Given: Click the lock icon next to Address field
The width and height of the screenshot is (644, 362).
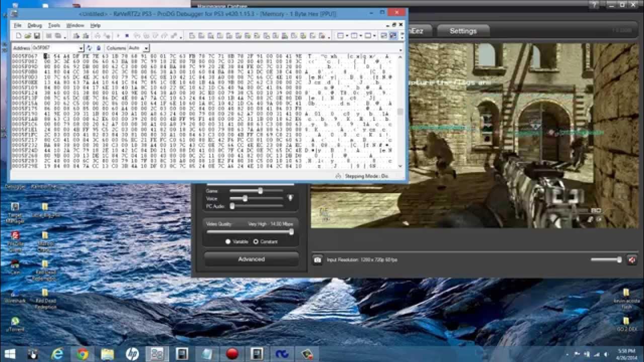Looking at the screenshot, I should [x=99, y=48].
